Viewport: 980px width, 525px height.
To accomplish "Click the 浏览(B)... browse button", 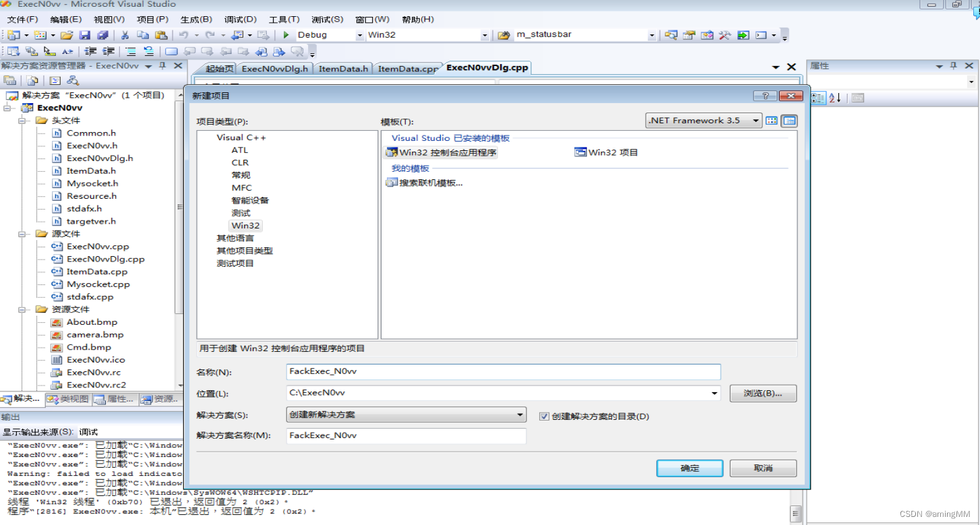I will (x=763, y=393).
